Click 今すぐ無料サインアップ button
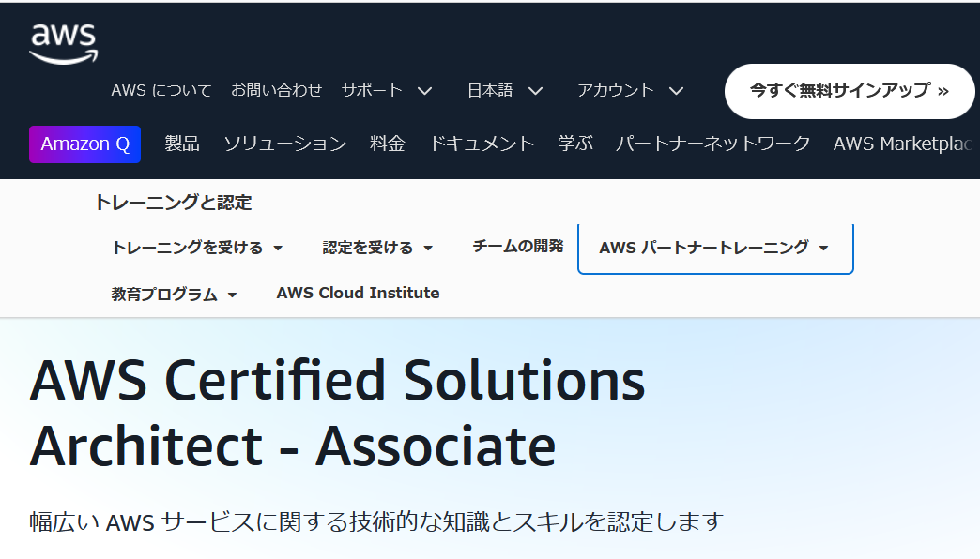Image resolution: width=980 pixels, height=559 pixels. pos(850,91)
